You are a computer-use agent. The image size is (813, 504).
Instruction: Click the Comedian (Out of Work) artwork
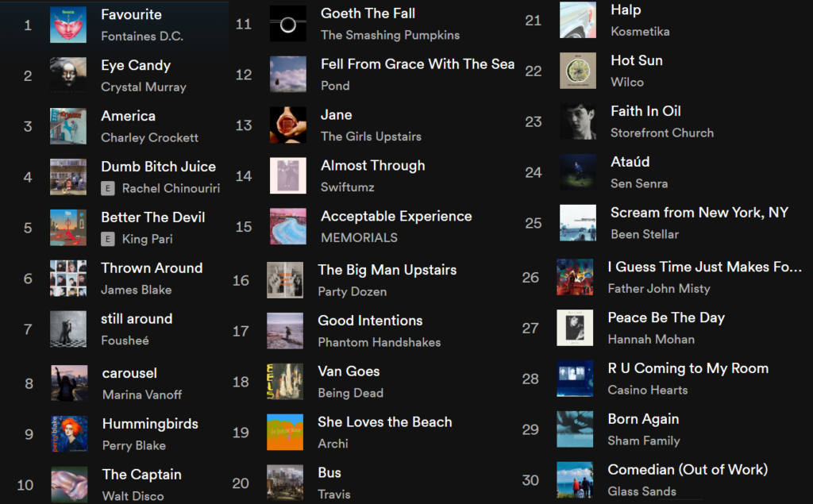coord(575,479)
